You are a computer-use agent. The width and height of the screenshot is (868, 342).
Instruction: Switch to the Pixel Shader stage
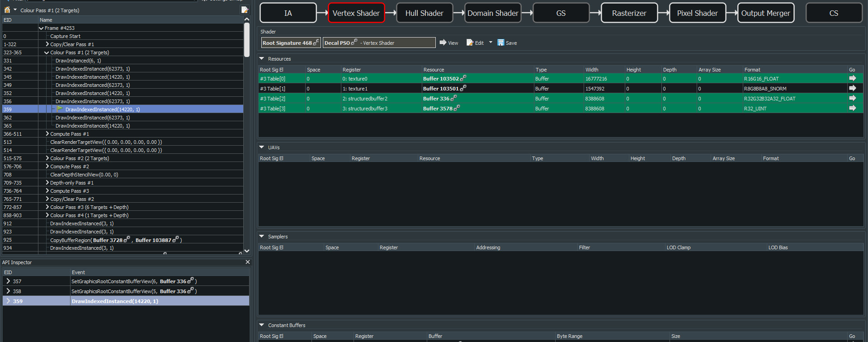point(697,13)
